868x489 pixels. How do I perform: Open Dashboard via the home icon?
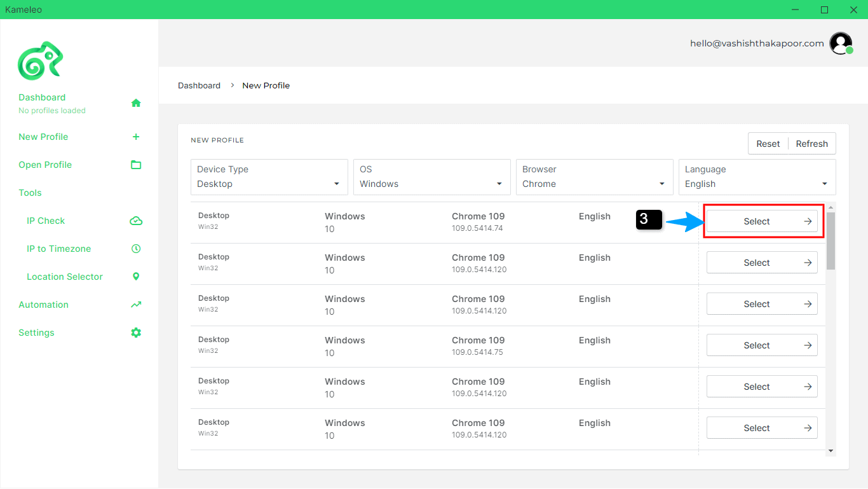[136, 103]
